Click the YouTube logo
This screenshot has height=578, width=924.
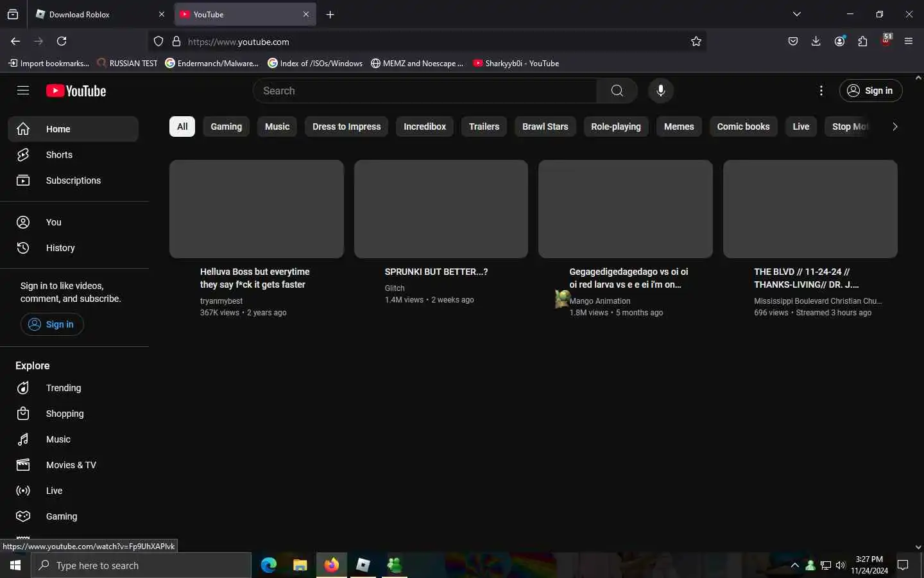[x=76, y=91]
